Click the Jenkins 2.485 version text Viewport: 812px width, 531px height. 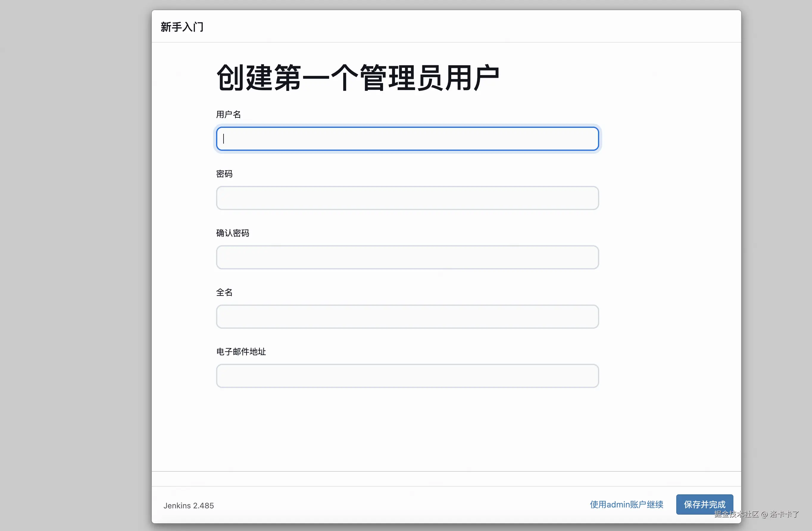tap(188, 506)
